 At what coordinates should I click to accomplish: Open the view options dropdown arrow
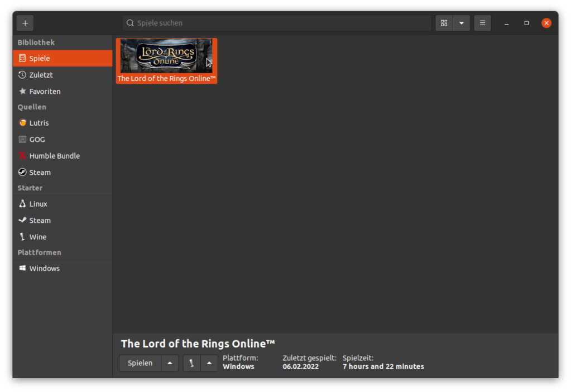pos(461,23)
